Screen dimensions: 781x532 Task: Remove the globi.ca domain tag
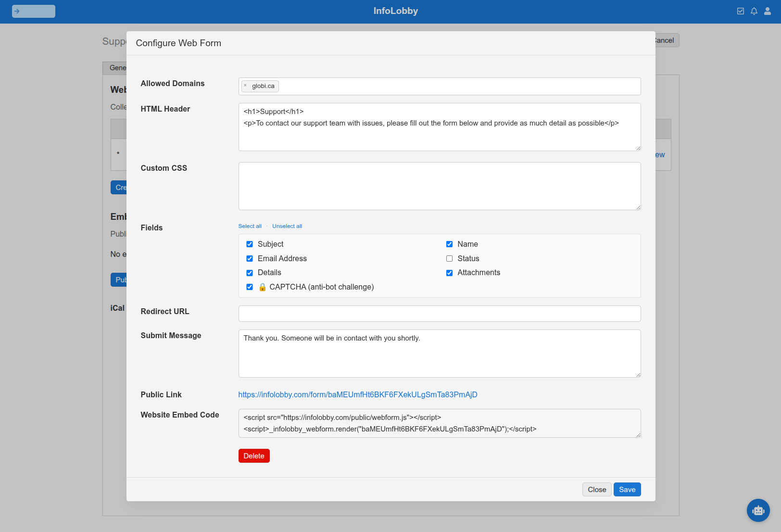click(x=245, y=86)
